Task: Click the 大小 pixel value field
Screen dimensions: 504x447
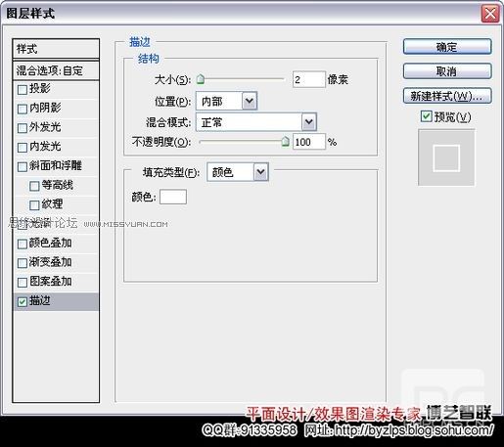Action: (x=309, y=79)
